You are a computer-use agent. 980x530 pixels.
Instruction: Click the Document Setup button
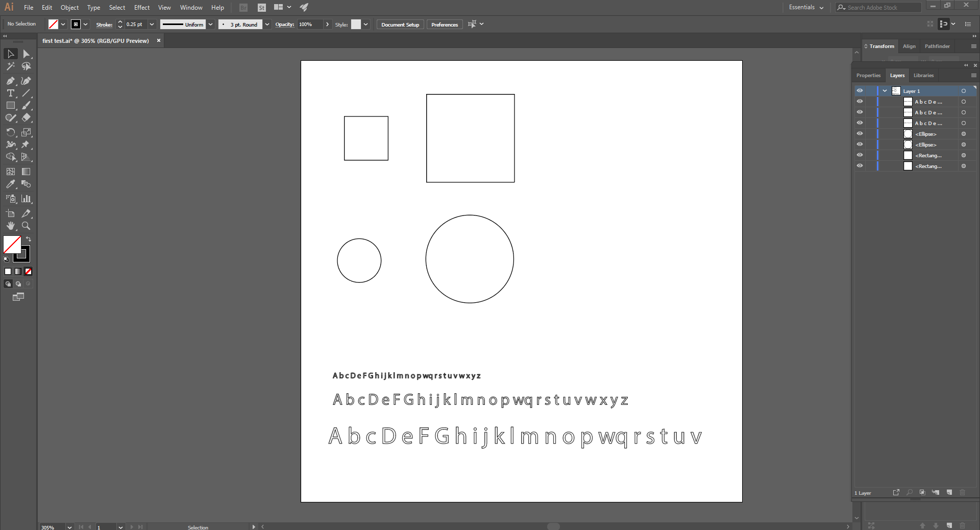400,25
